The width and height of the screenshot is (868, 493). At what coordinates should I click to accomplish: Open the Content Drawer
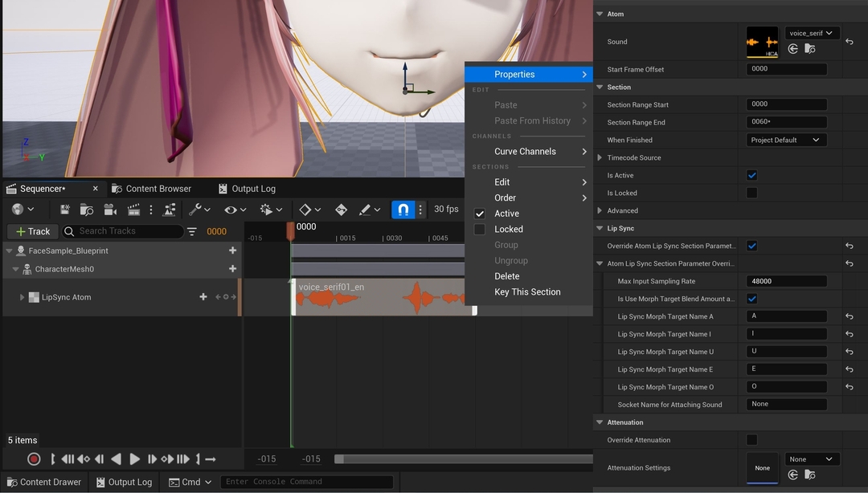(x=44, y=482)
